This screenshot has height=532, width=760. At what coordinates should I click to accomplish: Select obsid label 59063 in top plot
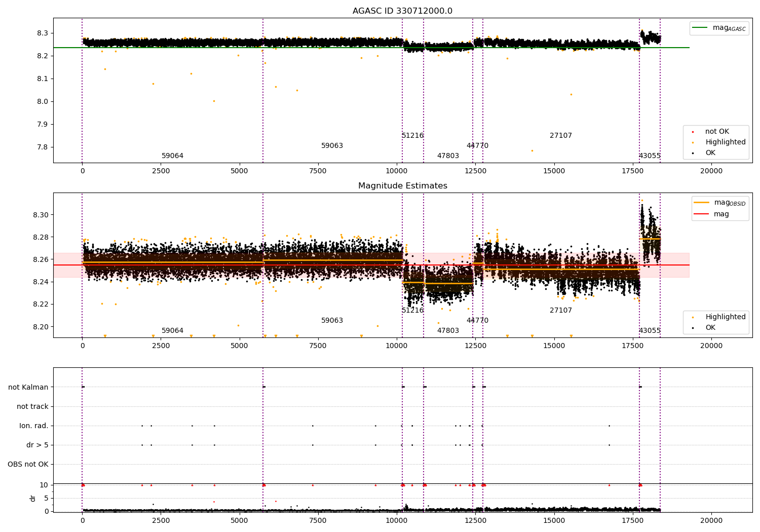point(332,146)
